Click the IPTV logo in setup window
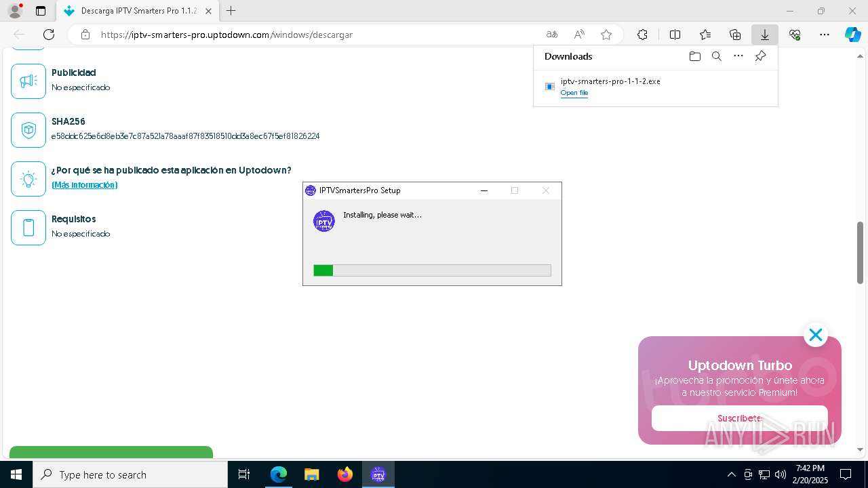868x488 pixels. 324,221
